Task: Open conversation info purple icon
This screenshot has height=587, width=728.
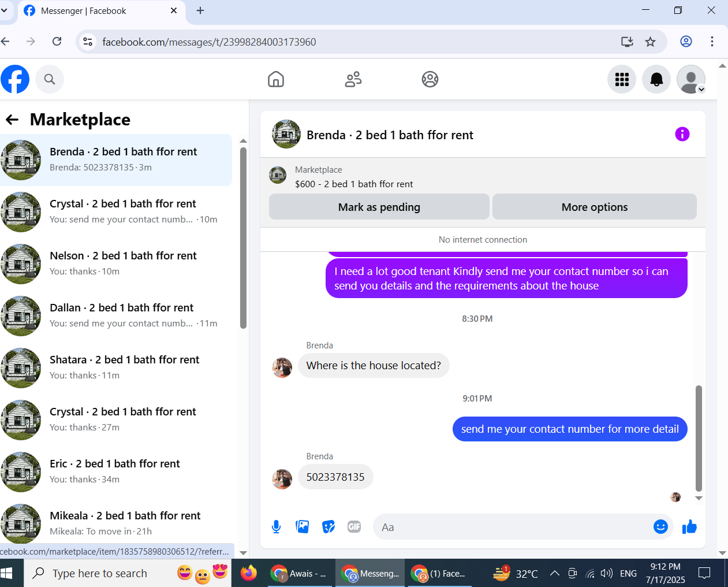Action: [682, 134]
